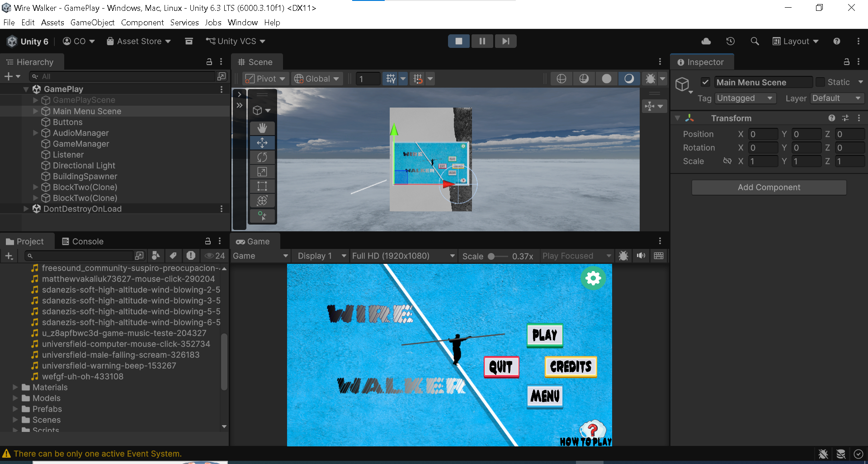Open the Full HD resolution dropdown
868x464 pixels.
pyautogui.click(x=403, y=256)
